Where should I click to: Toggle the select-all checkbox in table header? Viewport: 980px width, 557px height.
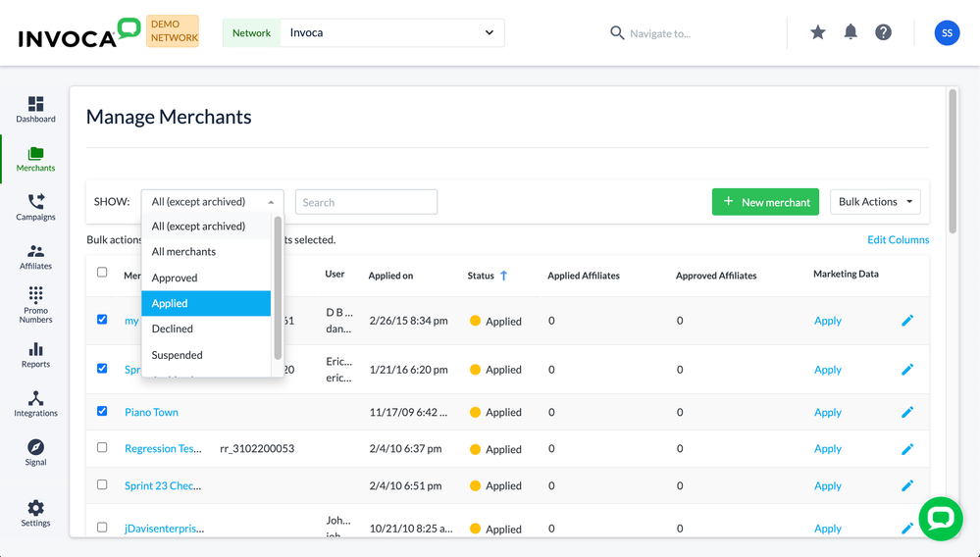pos(102,273)
